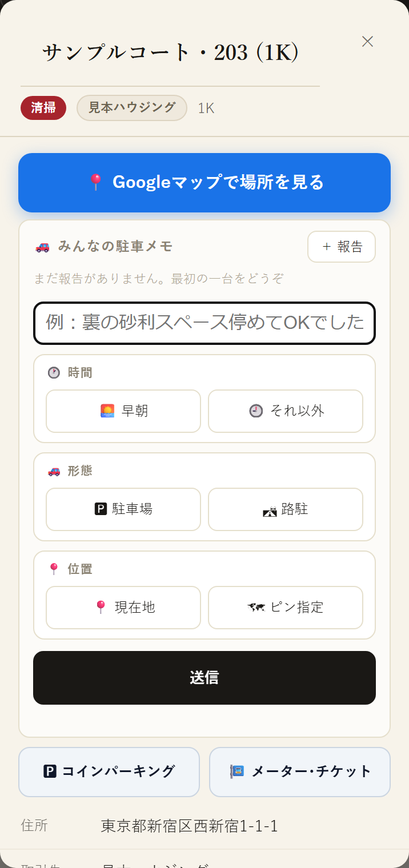Select 現在地 for position
Screen dimensions: 409x868
123,608
